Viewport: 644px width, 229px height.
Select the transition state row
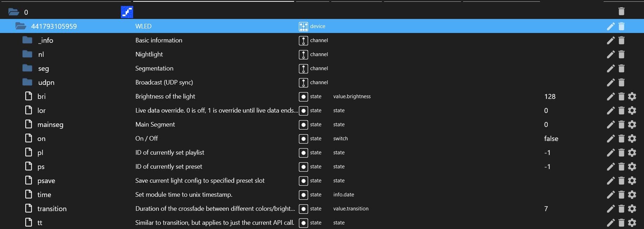(x=52, y=209)
